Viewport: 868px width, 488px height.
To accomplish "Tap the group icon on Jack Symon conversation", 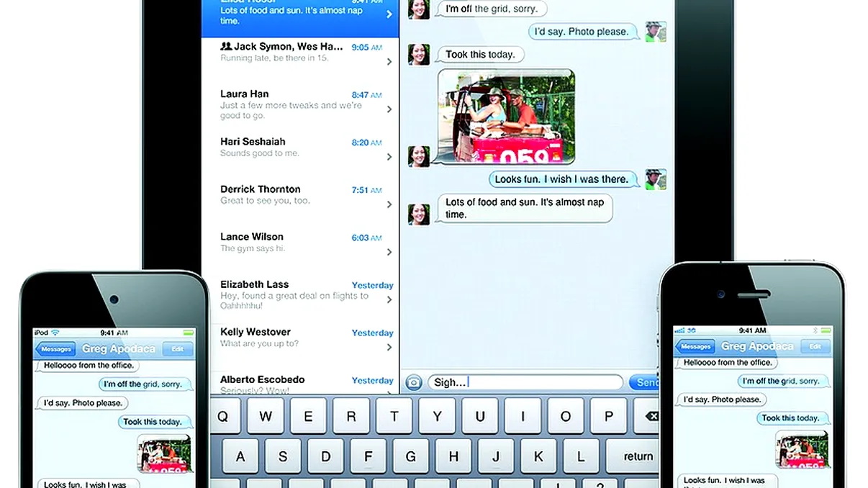I will pyautogui.click(x=226, y=46).
